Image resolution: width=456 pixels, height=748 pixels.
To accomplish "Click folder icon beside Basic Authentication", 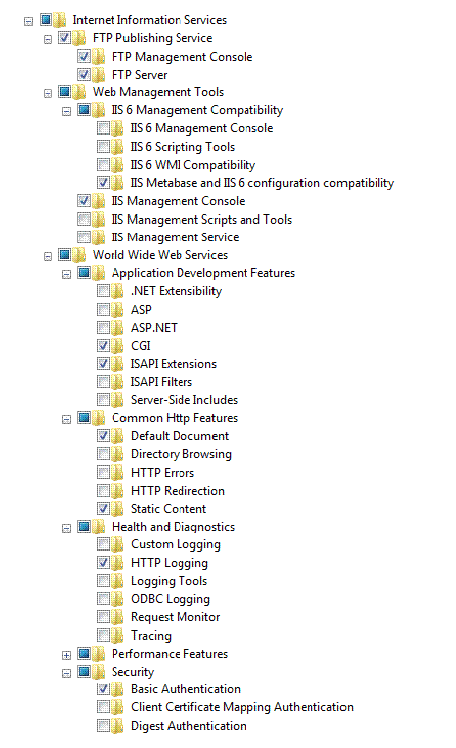I will (x=117, y=689).
